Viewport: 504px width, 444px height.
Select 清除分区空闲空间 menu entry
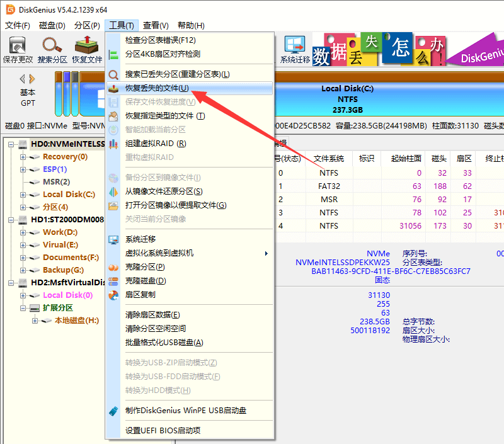[x=190, y=329]
